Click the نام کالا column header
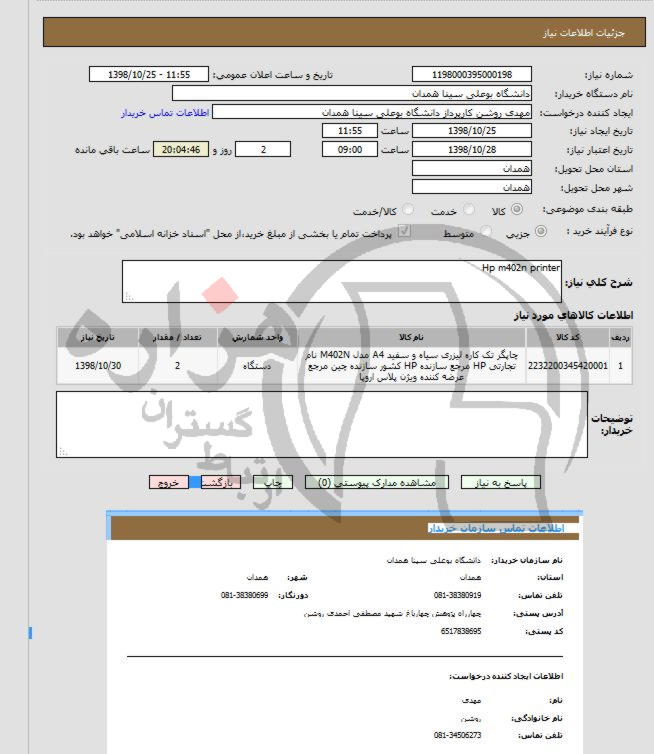The height and width of the screenshot is (754, 654). point(412,338)
